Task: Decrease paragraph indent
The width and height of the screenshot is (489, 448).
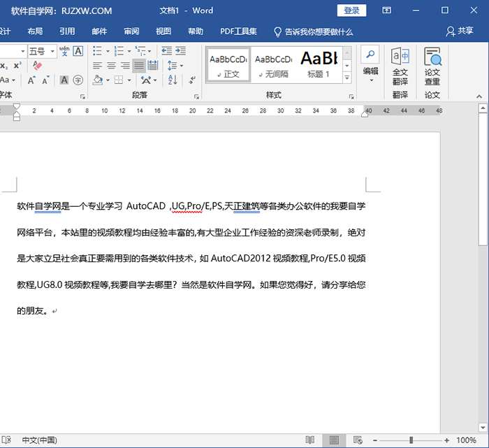Action: (166, 51)
